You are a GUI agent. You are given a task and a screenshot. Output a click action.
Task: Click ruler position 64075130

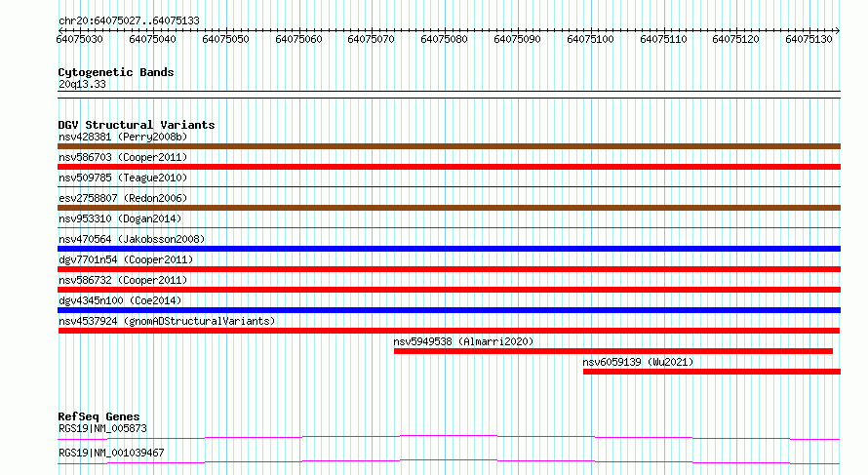pyautogui.click(x=809, y=39)
